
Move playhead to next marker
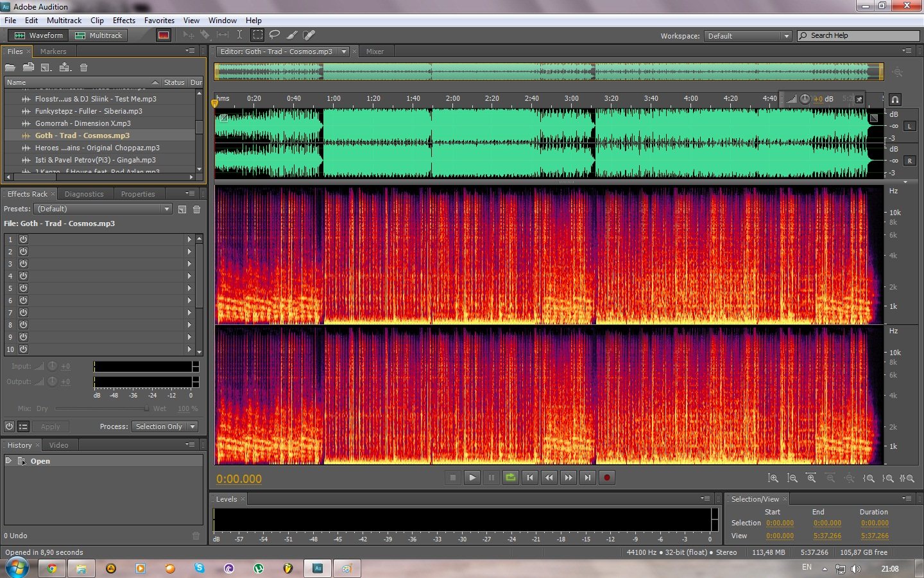click(x=588, y=478)
